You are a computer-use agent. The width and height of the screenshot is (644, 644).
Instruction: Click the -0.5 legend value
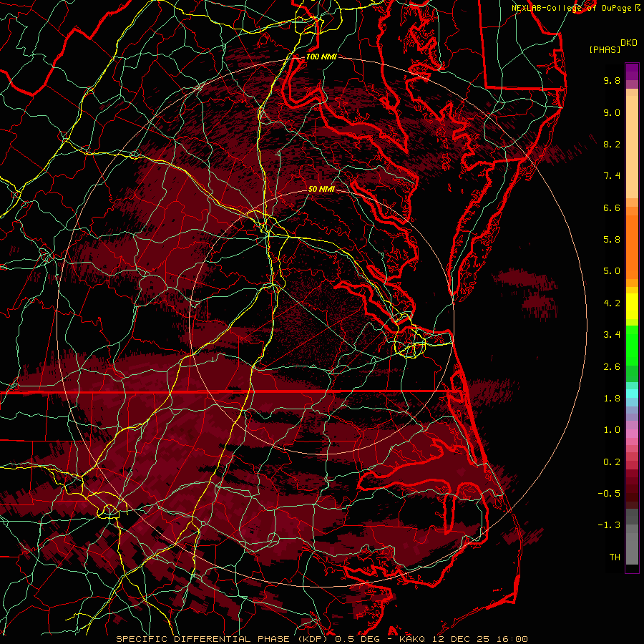point(609,494)
